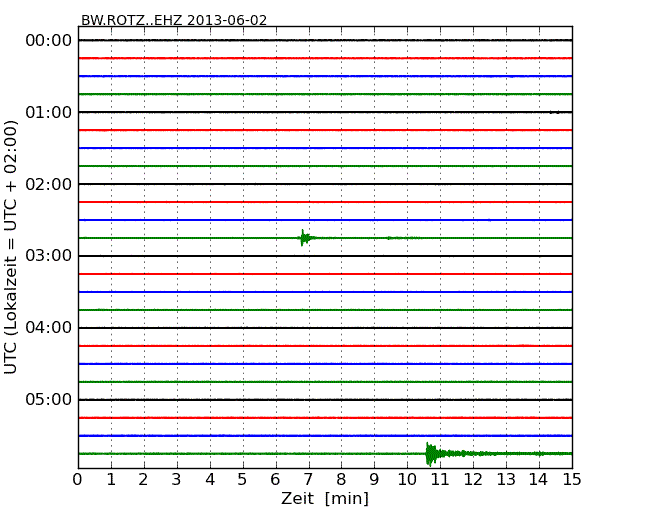Image resolution: width=650 pixels, height=520 pixels.
Task: Click the 00:00 time label on the vertical axis
Action: click(49, 41)
